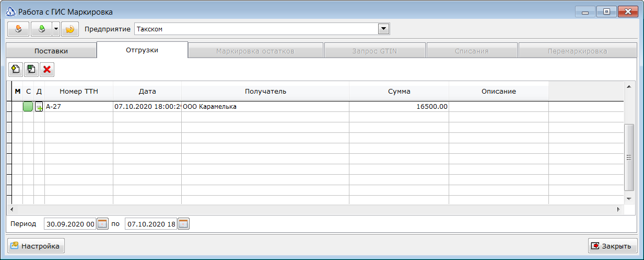Click the red X delete icon
644x260 pixels.
(x=47, y=69)
